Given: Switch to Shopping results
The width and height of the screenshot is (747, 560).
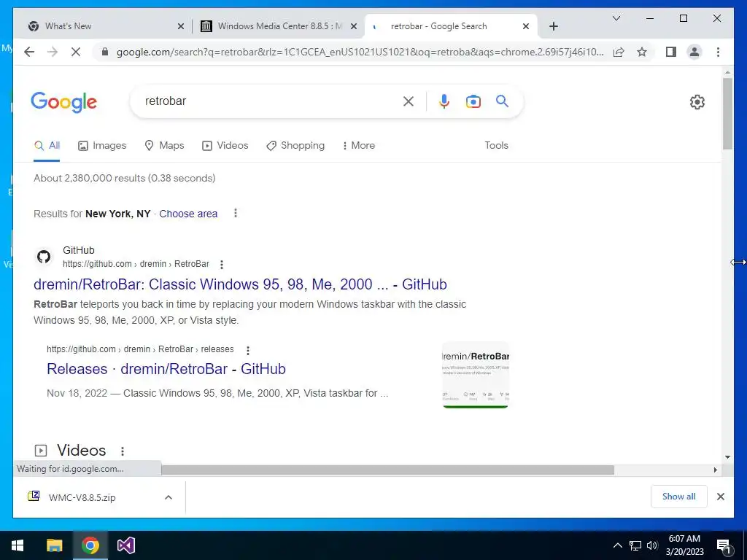Looking at the screenshot, I should coord(295,146).
